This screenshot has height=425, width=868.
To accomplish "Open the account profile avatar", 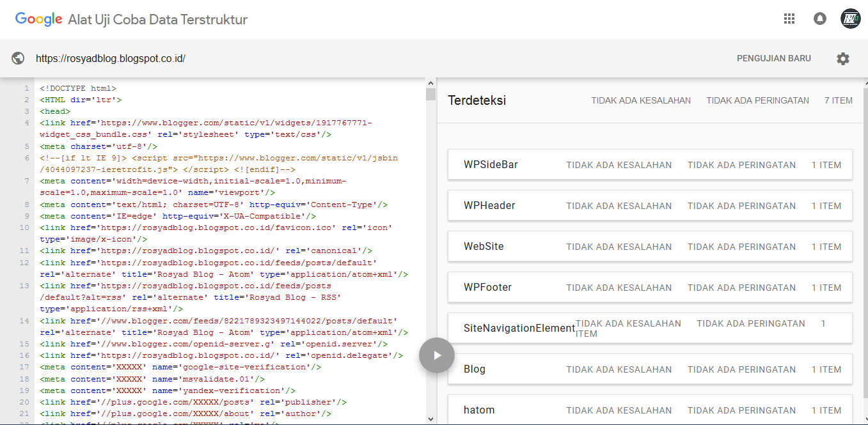I will (851, 19).
